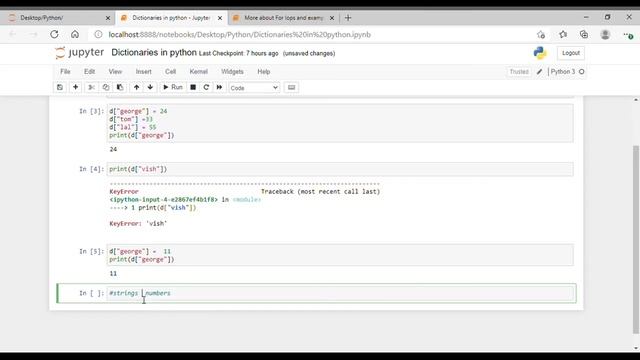Image resolution: width=640 pixels, height=360 pixels.
Task: Switch to Dictionaries in python tab
Action: tap(171, 18)
